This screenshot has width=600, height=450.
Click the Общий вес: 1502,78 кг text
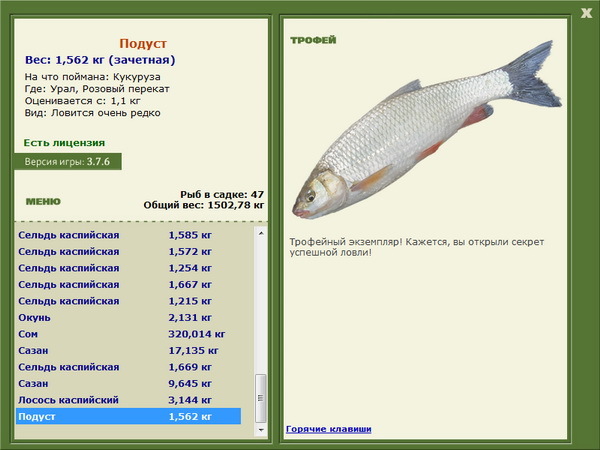[204, 205]
